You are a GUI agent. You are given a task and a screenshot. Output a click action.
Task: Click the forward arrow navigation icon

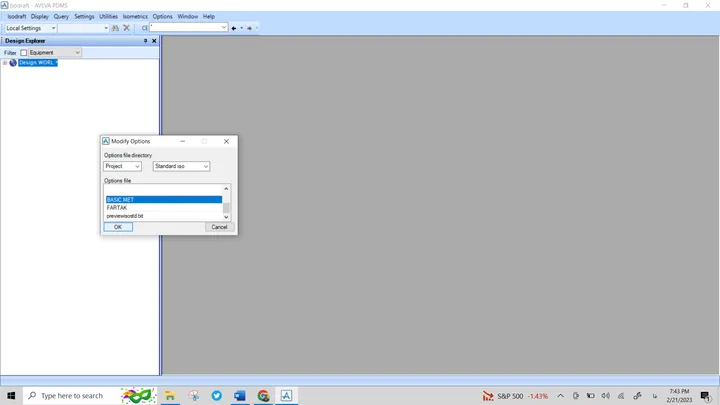[249, 28]
